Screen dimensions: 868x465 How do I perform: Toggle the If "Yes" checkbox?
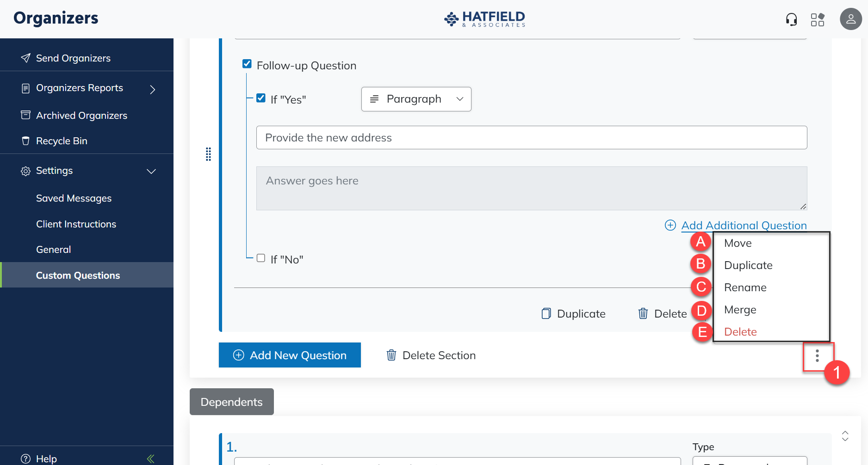coord(261,98)
